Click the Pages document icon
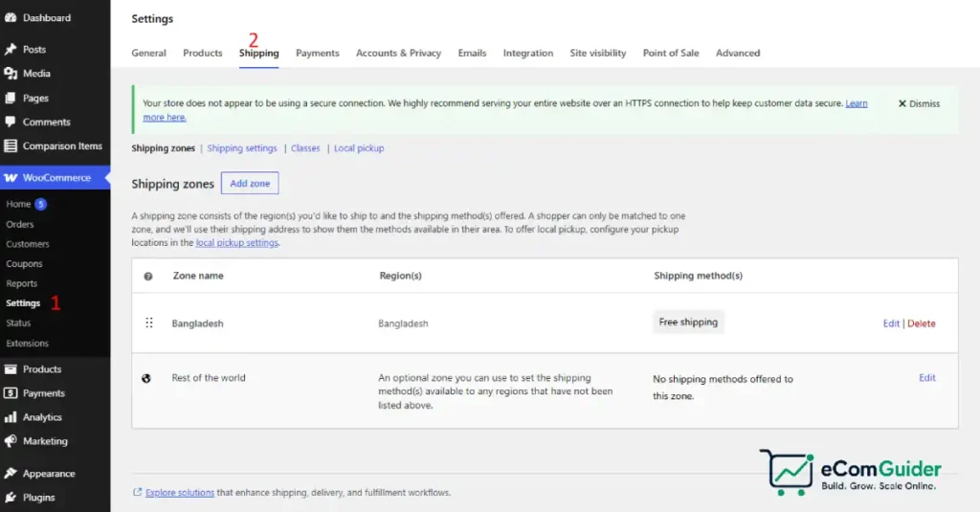The width and height of the screenshot is (980, 512). [11, 99]
